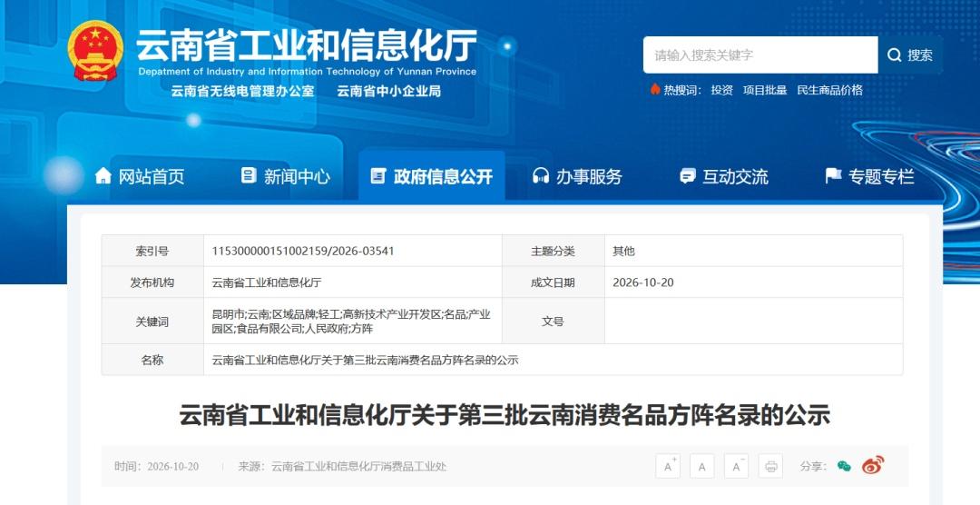The width and height of the screenshot is (980, 505).
Task: Click the hot search flame icon
Action: [x=655, y=90]
